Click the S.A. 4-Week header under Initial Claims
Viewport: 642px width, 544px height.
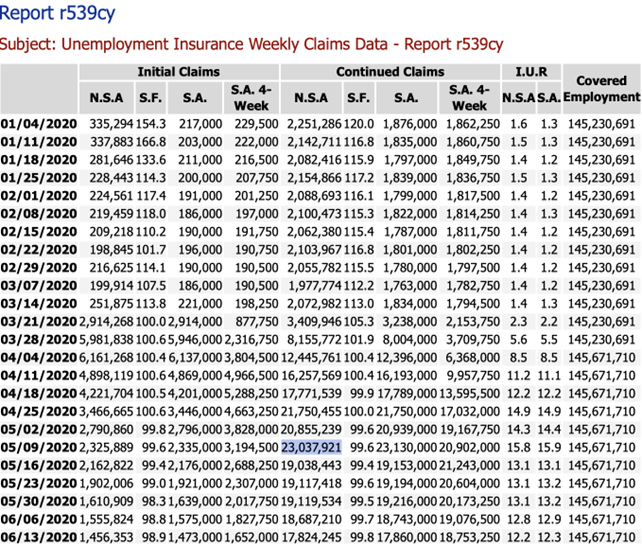(x=251, y=98)
